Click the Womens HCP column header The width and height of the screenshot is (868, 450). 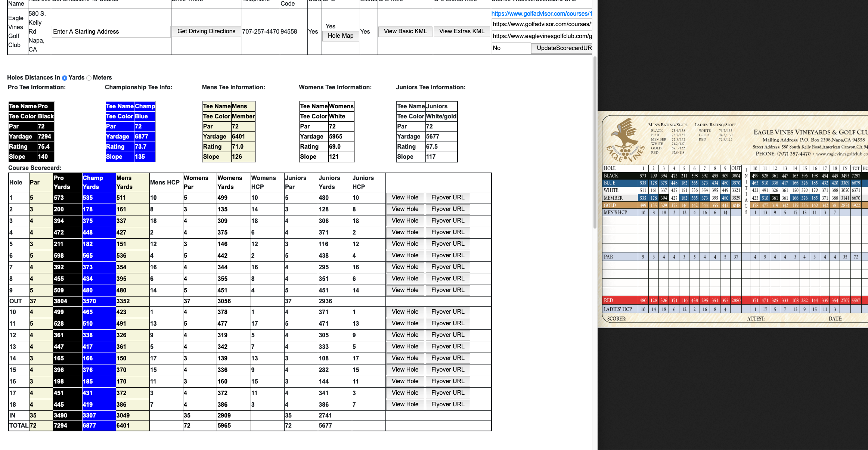coord(267,183)
